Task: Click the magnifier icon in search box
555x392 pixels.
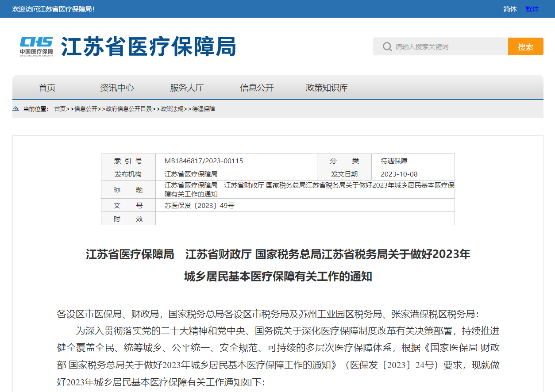Action: 387,46
